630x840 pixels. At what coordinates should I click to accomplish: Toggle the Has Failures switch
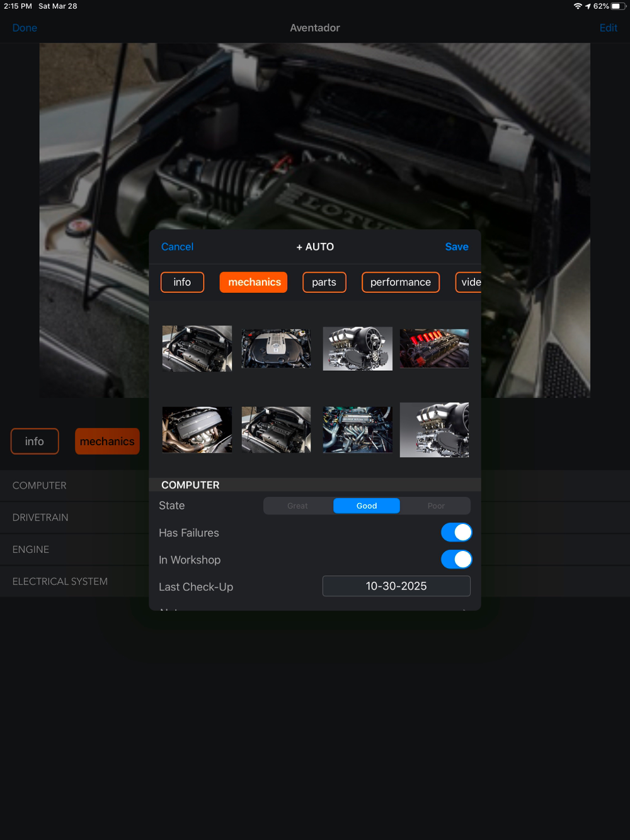(x=456, y=533)
